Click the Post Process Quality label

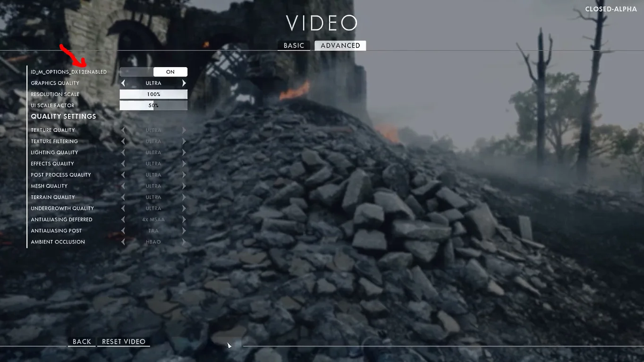(x=61, y=175)
